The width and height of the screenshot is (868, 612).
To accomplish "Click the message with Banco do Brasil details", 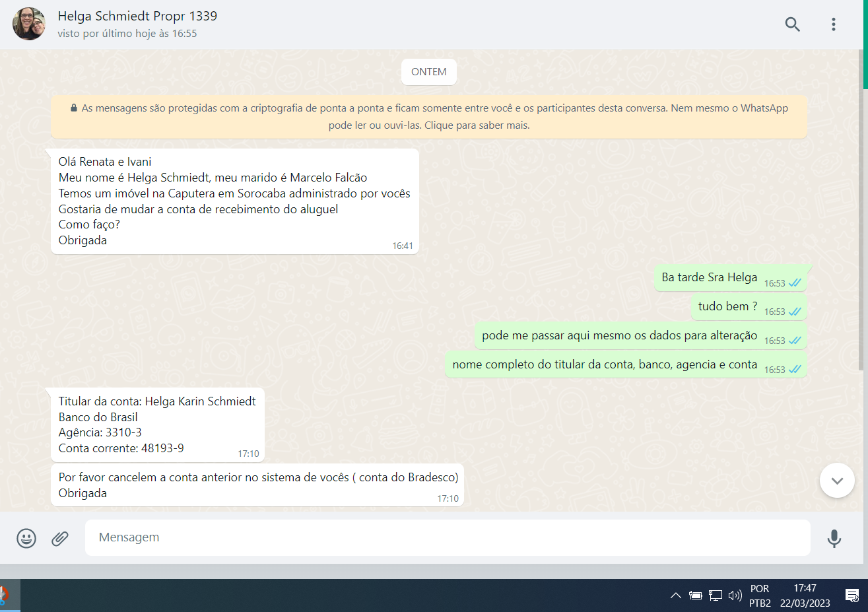I will pyautogui.click(x=157, y=425).
